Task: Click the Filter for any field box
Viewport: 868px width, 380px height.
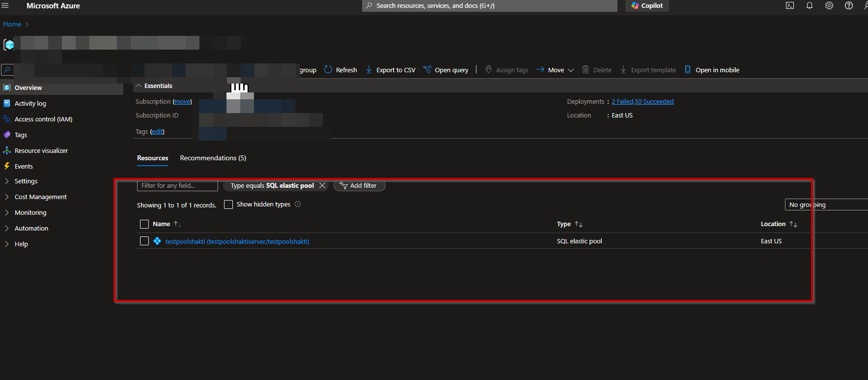Action: click(177, 185)
